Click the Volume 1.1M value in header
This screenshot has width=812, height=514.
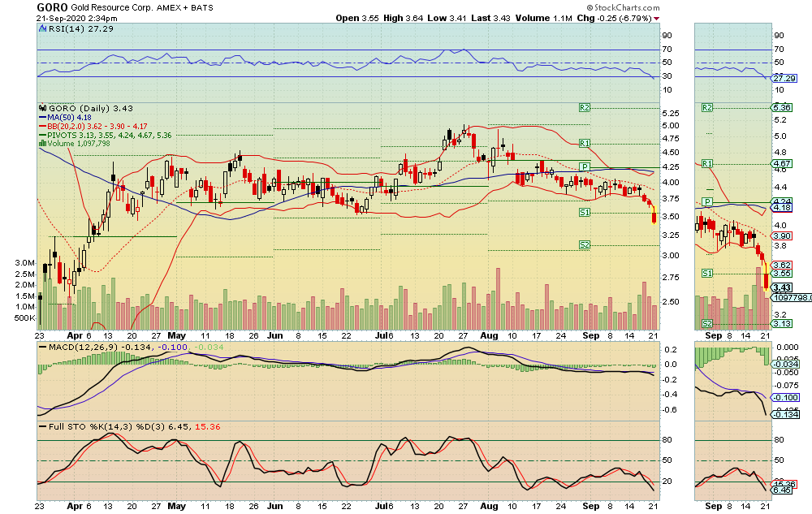pyautogui.click(x=544, y=18)
